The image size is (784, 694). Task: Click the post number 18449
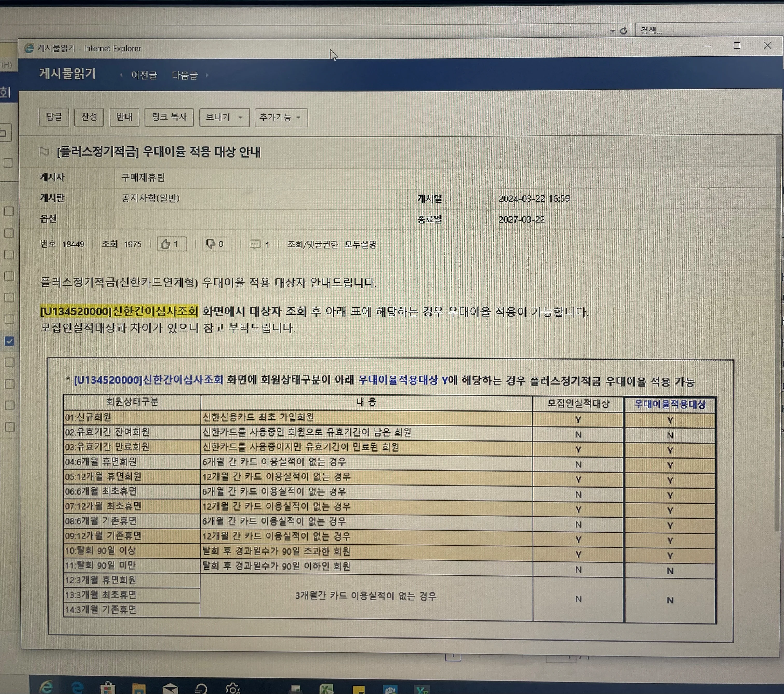click(x=73, y=244)
